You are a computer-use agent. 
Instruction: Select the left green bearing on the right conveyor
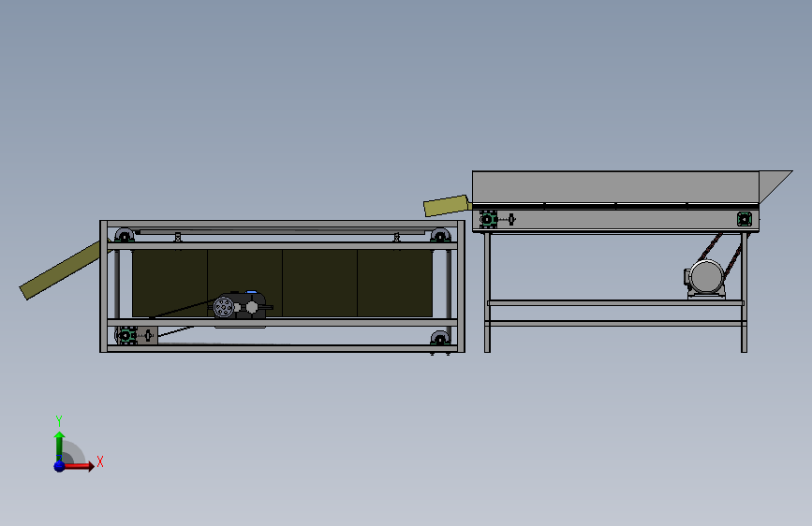[x=488, y=219]
